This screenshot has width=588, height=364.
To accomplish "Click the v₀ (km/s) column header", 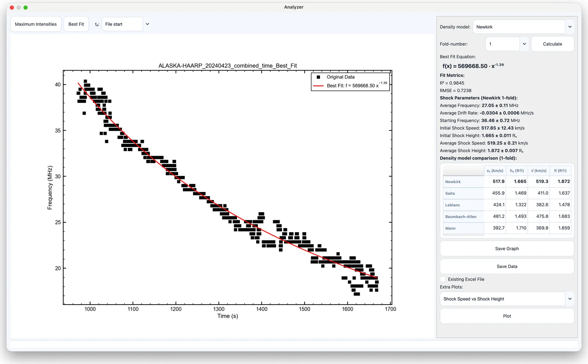I will pyautogui.click(x=495, y=171).
